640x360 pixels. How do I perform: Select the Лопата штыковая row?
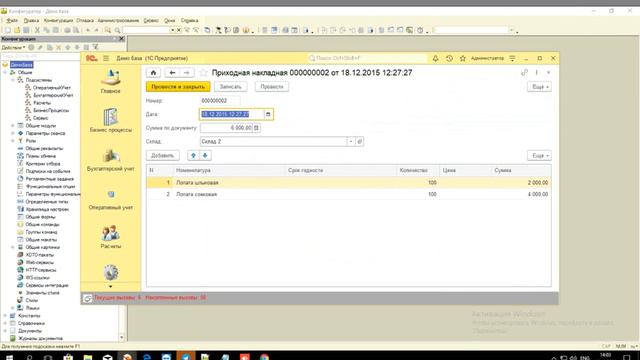tap(349, 182)
